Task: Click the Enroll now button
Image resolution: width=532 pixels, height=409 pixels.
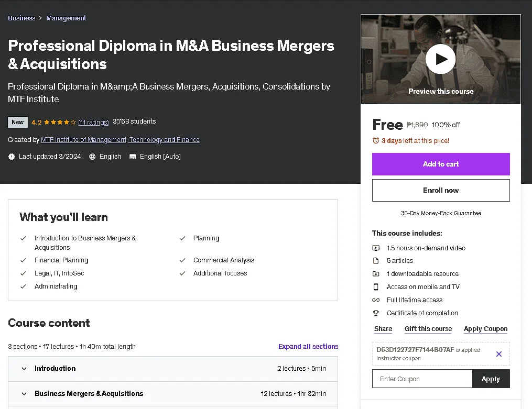Action: 441,191
